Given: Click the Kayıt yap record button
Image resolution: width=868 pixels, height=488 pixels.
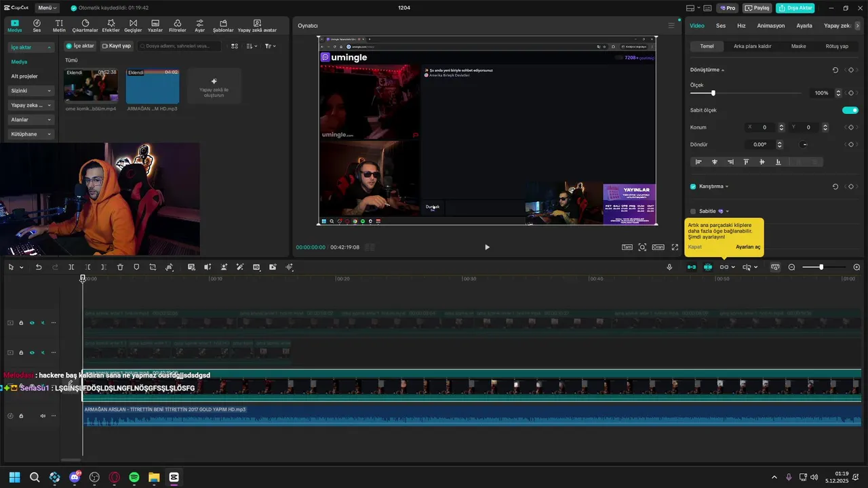Looking at the screenshot, I should click(117, 46).
